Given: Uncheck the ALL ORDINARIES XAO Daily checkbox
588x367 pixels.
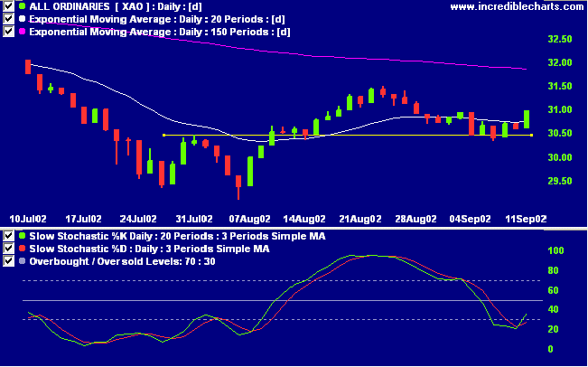Looking at the screenshot, I should [9, 5].
